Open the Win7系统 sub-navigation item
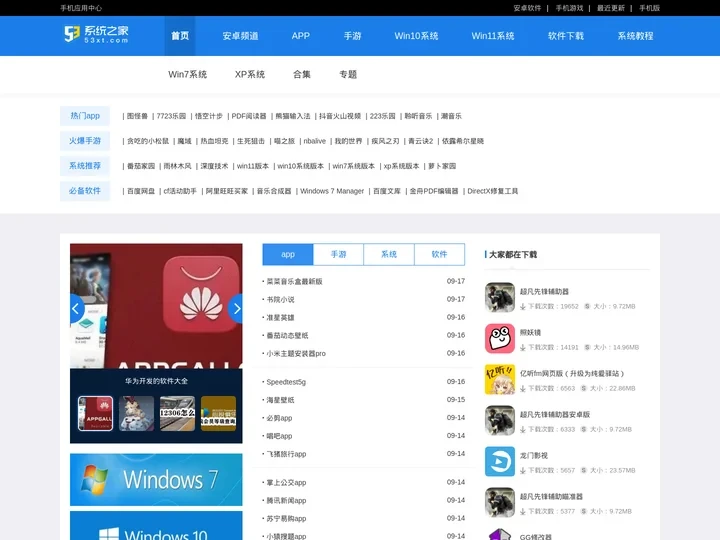 [187, 74]
